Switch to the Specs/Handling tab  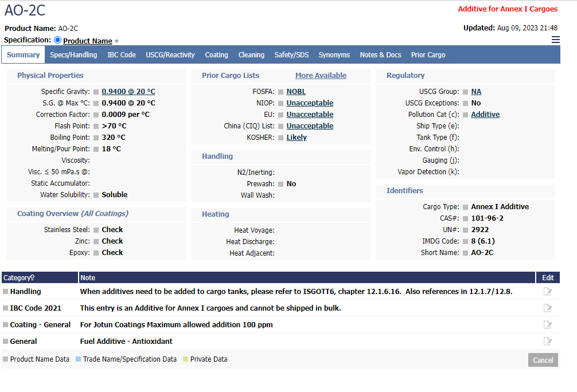[73, 55]
